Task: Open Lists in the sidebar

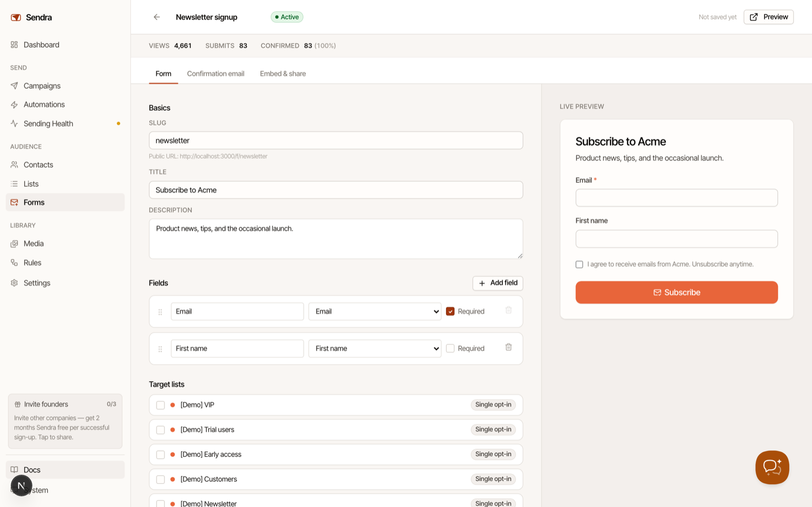Action: coord(65,184)
